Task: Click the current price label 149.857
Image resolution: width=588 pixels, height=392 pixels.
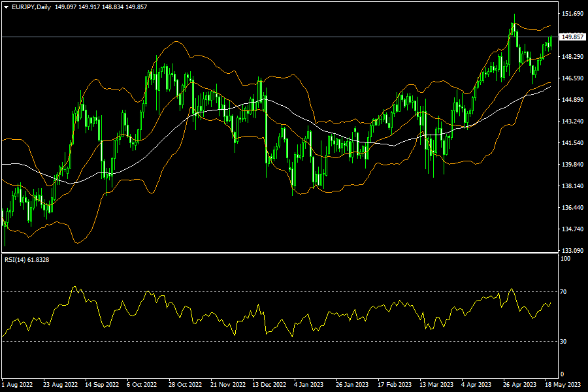Action: click(x=572, y=37)
